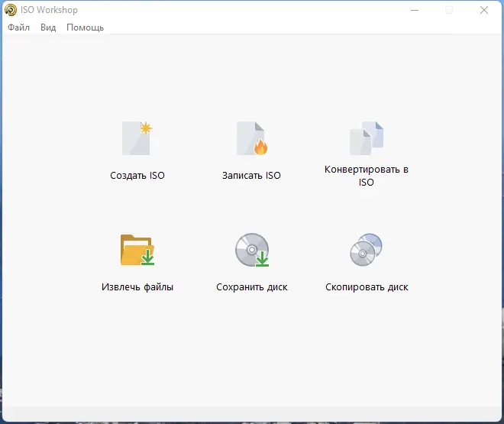Minimize the ISO Workshop window
Image resolution: width=504 pixels, height=424 pixels.
[x=415, y=10]
